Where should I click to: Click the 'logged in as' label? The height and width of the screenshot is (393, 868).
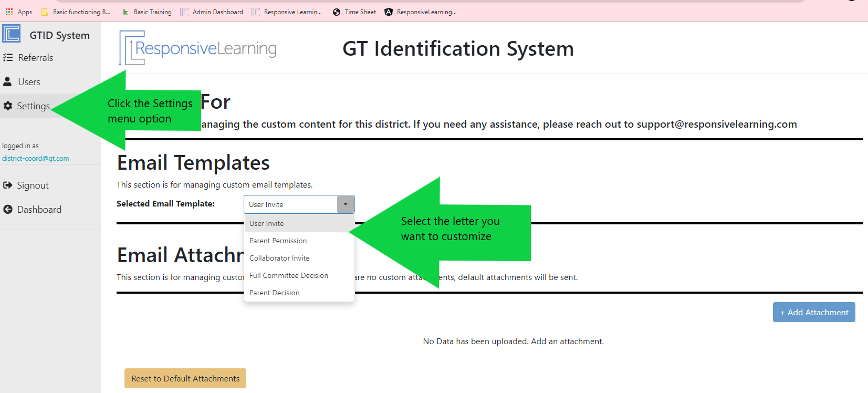click(20, 146)
